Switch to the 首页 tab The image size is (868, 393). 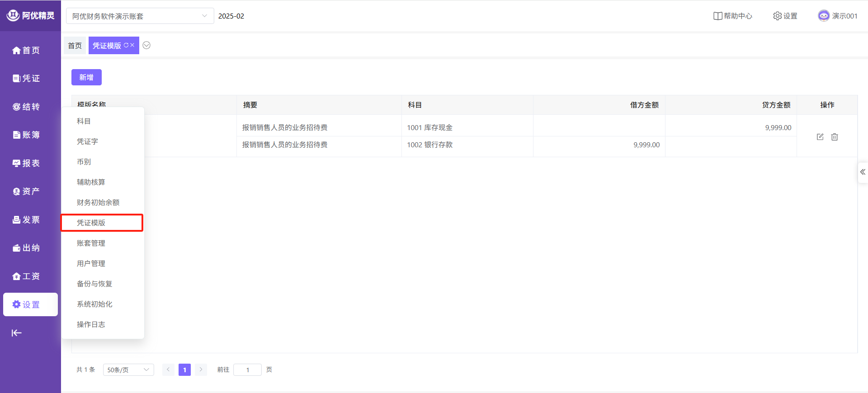[75, 46]
